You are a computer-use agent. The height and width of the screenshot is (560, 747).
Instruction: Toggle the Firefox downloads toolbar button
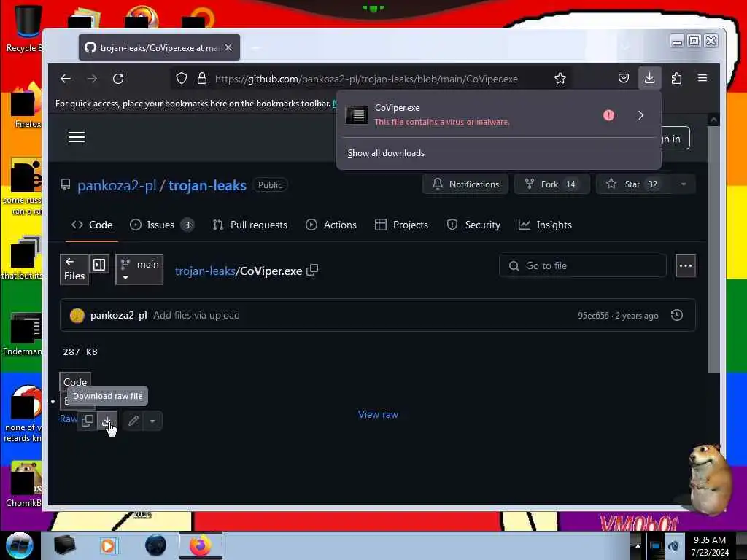(x=649, y=78)
